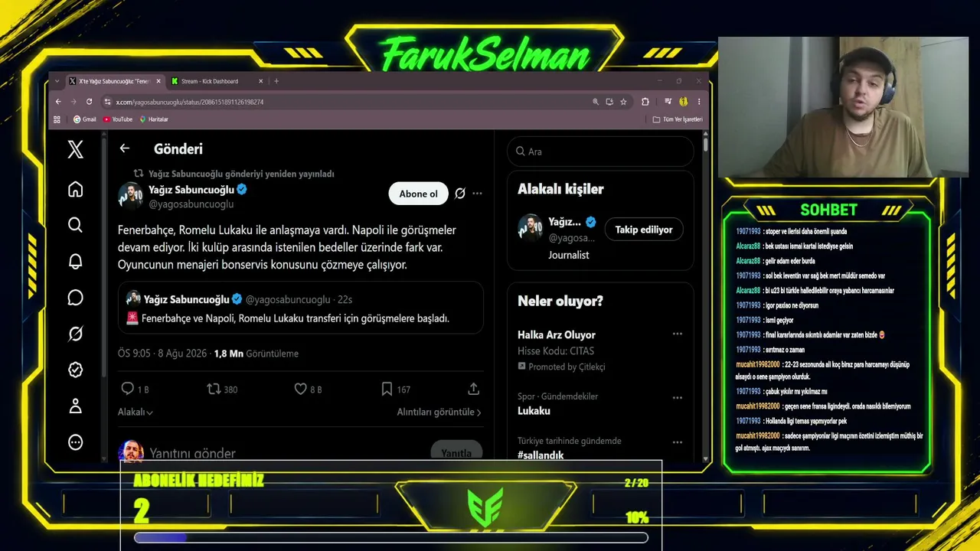Open the quoted tweet about Napoli talks
980x551 pixels.
[x=301, y=308]
